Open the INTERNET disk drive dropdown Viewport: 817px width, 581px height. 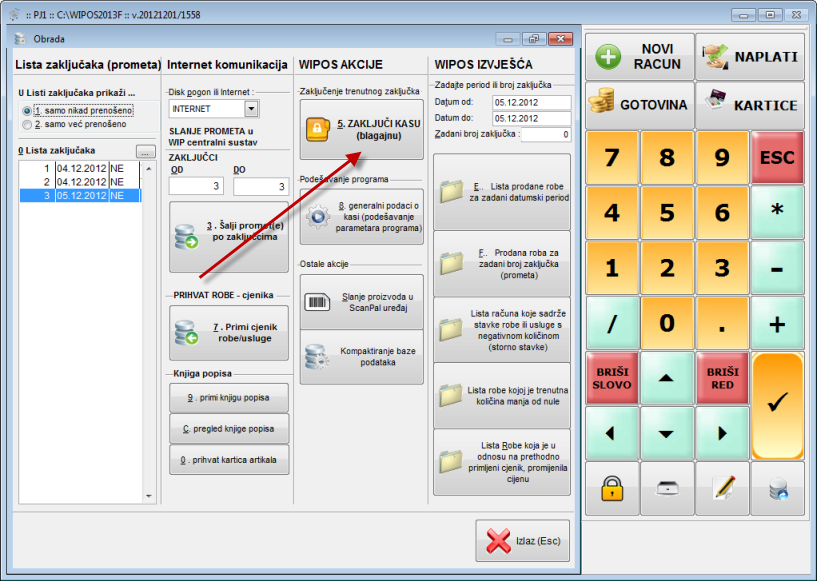(251, 108)
